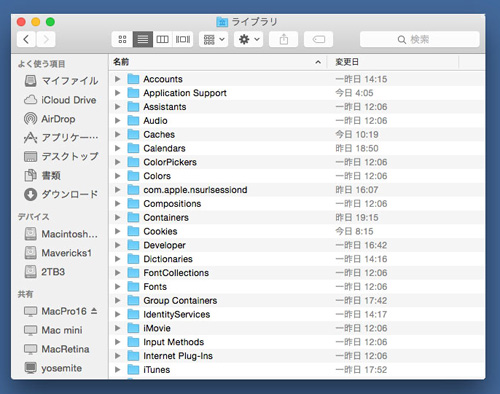
Task: Select the shared computer MacPro16
Action: click(x=55, y=311)
